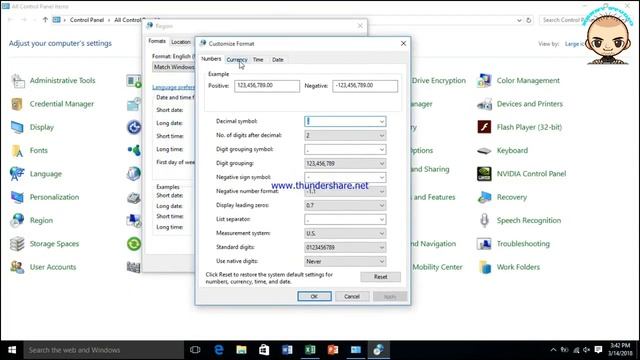The height and width of the screenshot is (360, 640).
Task: Click the Reset button
Action: 380,277
